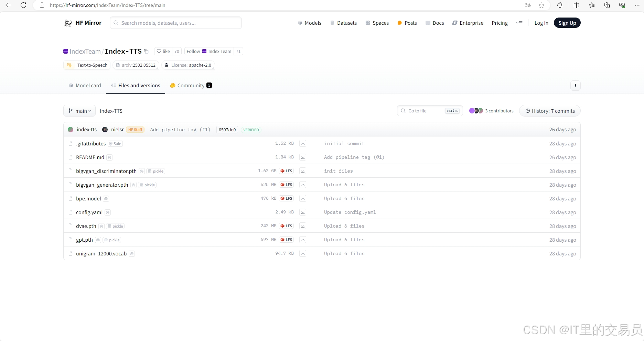Open the arxiv:2502.05512 tag

point(136,65)
